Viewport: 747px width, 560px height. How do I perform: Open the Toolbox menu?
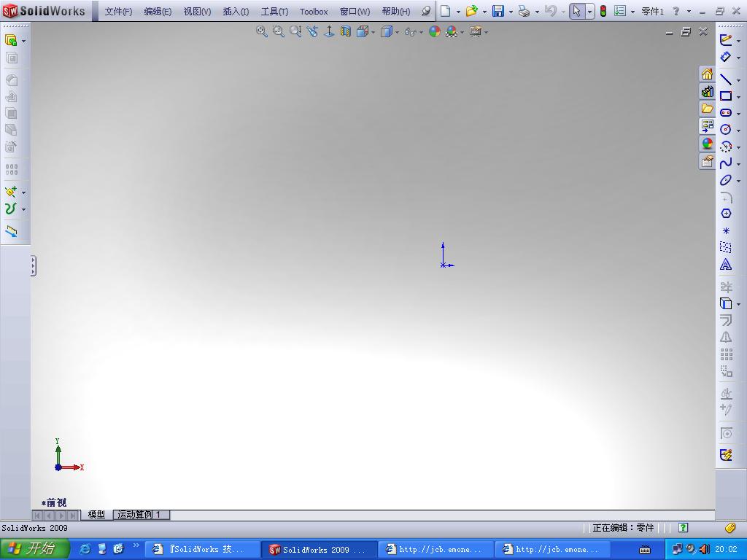point(314,12)
